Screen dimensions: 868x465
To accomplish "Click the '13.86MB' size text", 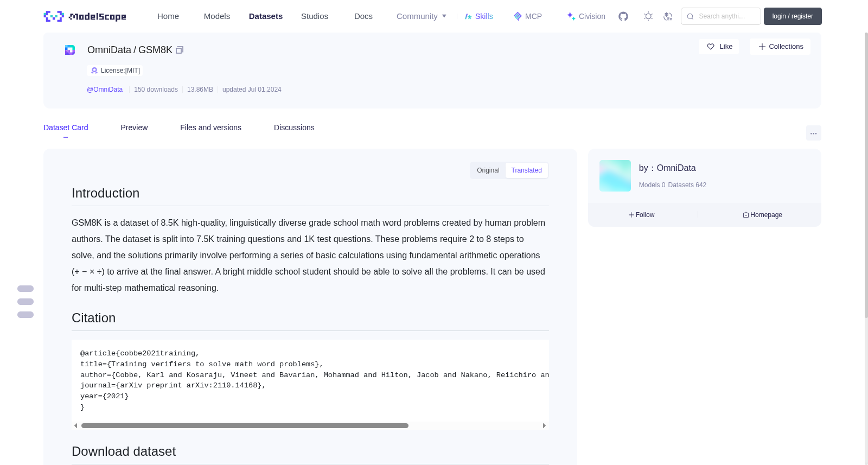I will [200, 90].
